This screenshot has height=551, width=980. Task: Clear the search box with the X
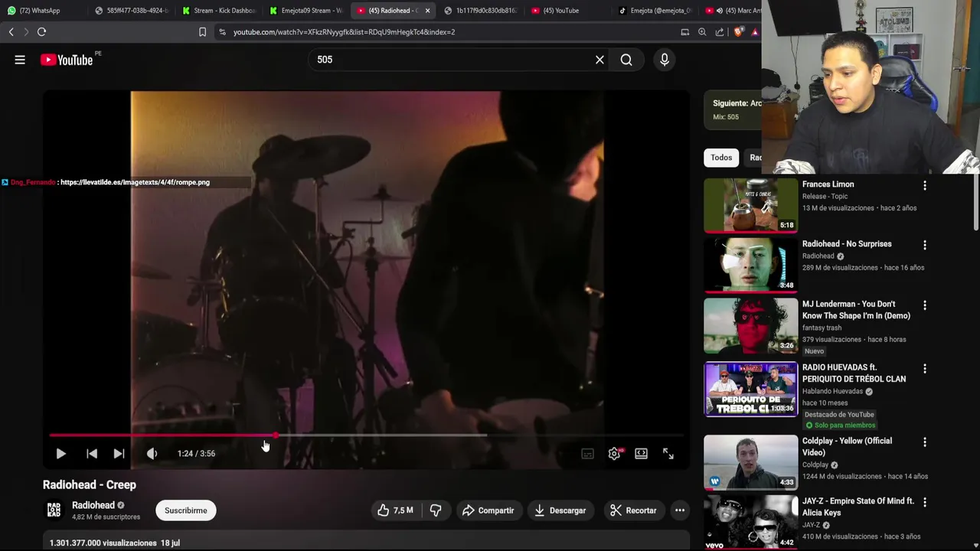(599, 60)
